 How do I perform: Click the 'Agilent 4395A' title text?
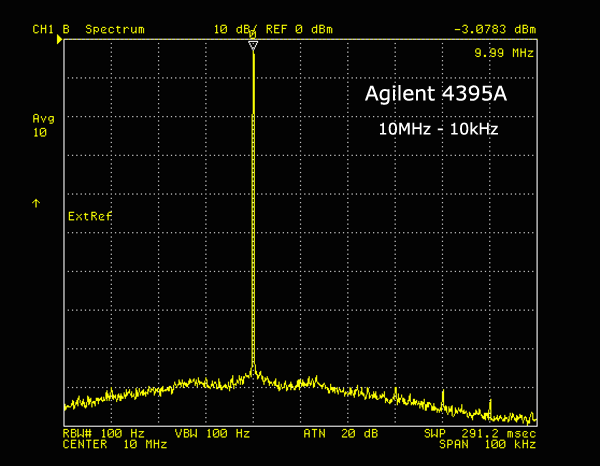[x=436, y=94]
